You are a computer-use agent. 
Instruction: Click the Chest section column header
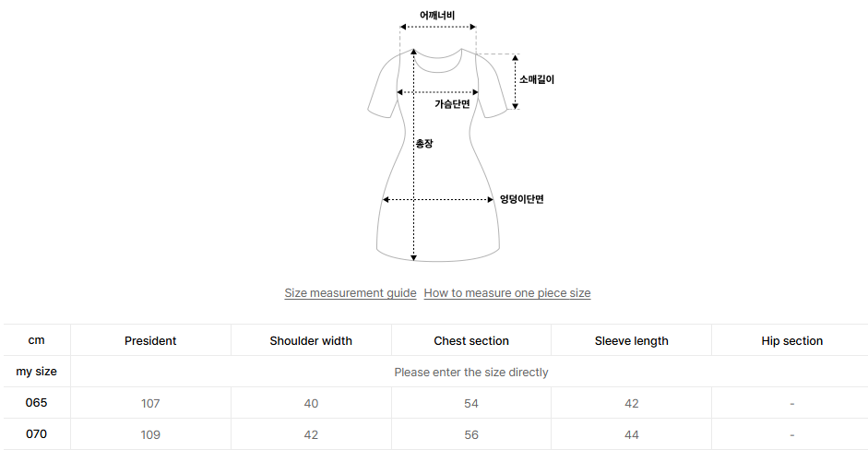(471, 341)
